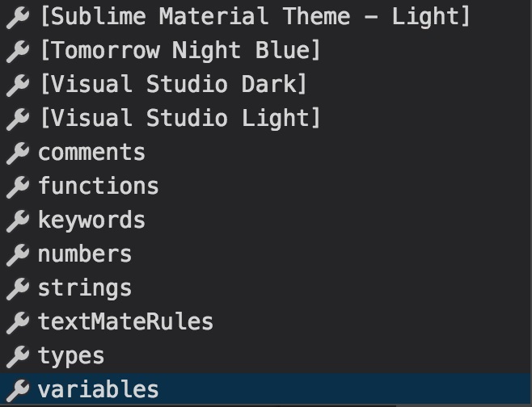Select the [Visual Studio Light] entry
This screenshot has height=407, width=532.
(x=266, y=119)
